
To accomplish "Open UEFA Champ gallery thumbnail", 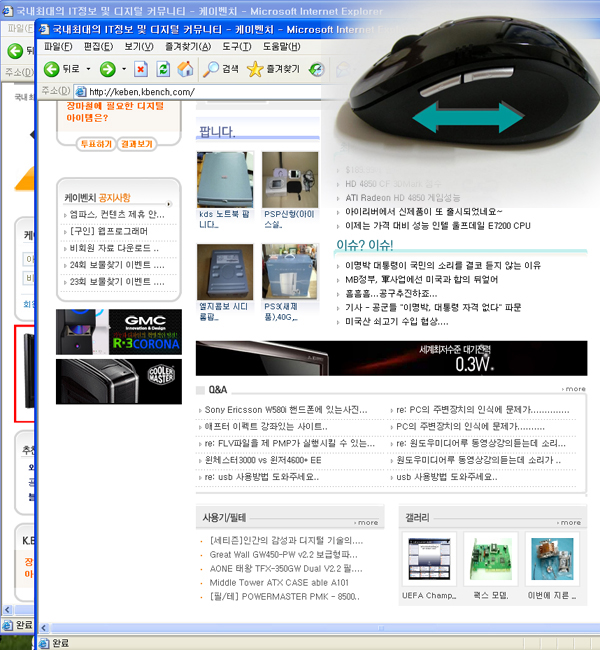I will click(429, 559).
